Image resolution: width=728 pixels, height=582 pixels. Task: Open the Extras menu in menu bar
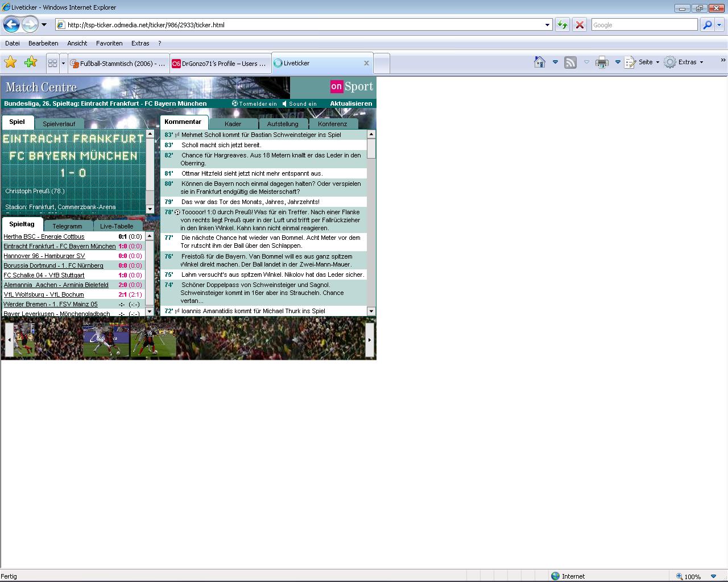(x=140, y=43)
